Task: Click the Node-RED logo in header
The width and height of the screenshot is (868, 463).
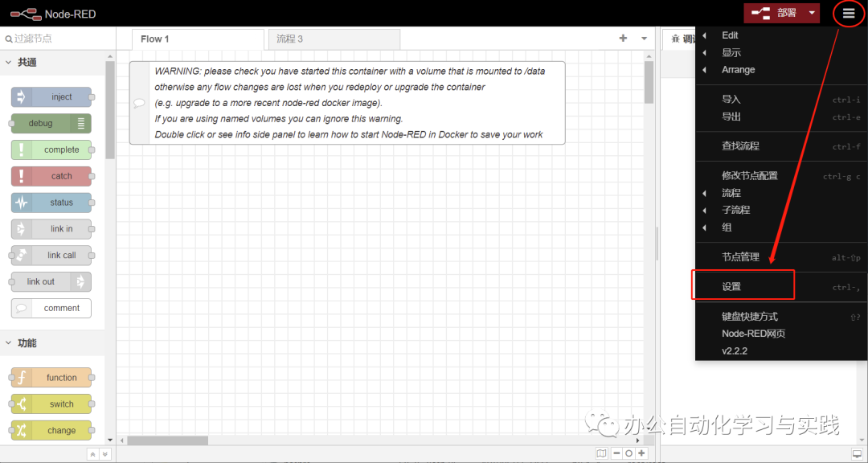Action: point(52,14)
